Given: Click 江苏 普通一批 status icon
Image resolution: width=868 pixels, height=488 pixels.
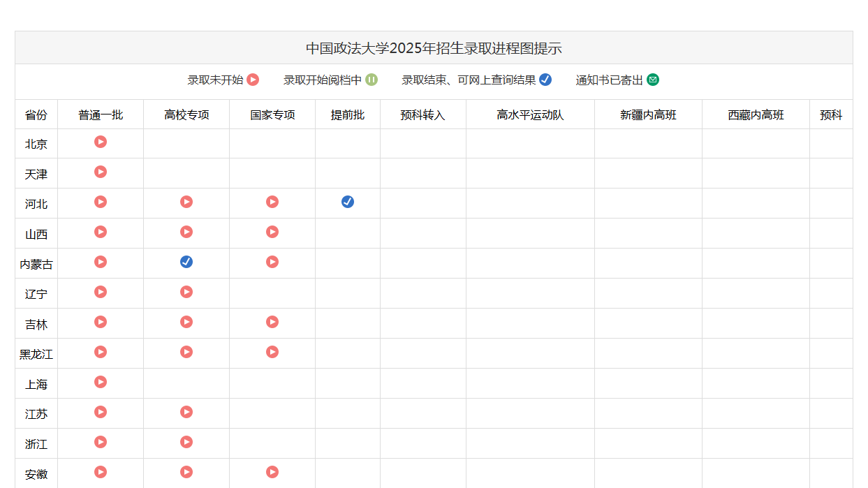Looking at the screenshot, I should click(101, 412).
